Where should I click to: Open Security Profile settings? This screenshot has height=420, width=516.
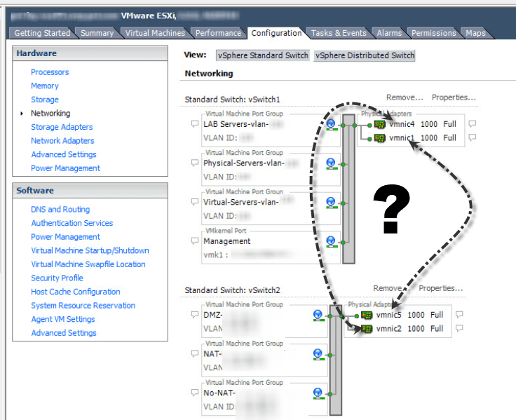57,278
